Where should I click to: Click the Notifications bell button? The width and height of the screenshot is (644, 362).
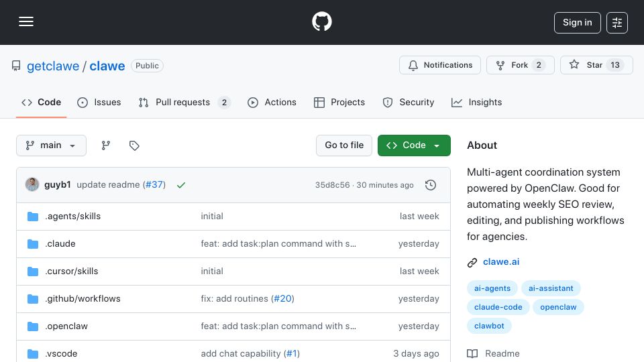[440, 65]
